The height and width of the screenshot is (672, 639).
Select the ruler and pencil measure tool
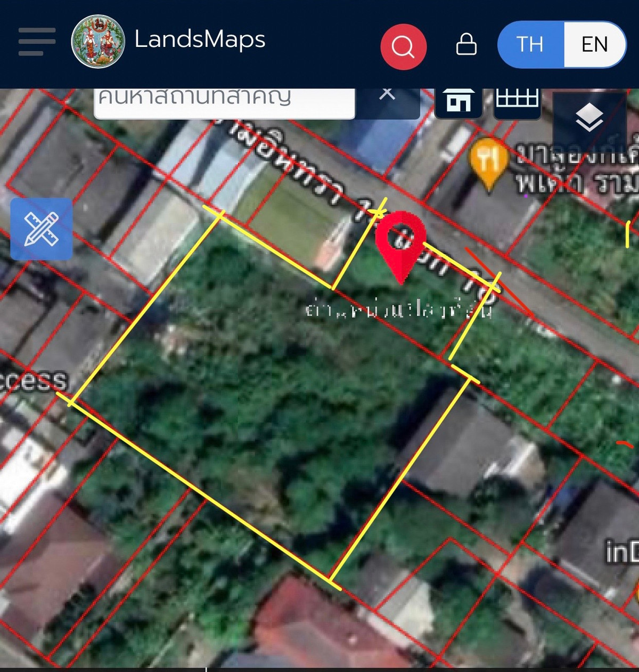click(42, 229)
